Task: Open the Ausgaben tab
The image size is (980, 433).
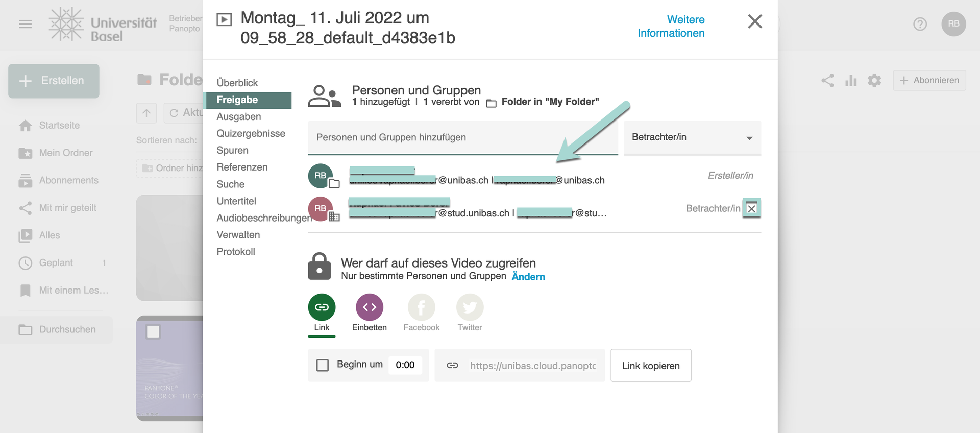Action: (239, 116)
